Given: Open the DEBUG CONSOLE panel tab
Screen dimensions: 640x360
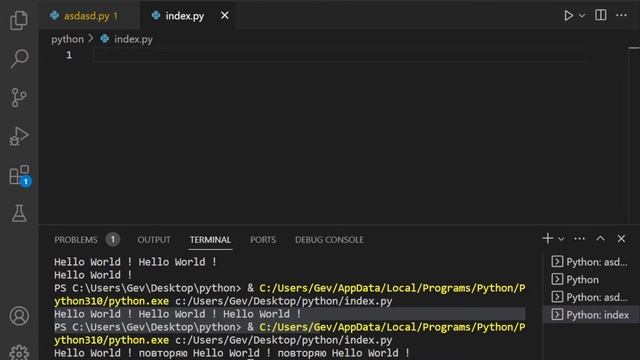Looking at the screenshot, I should click(x=329, y=240).
